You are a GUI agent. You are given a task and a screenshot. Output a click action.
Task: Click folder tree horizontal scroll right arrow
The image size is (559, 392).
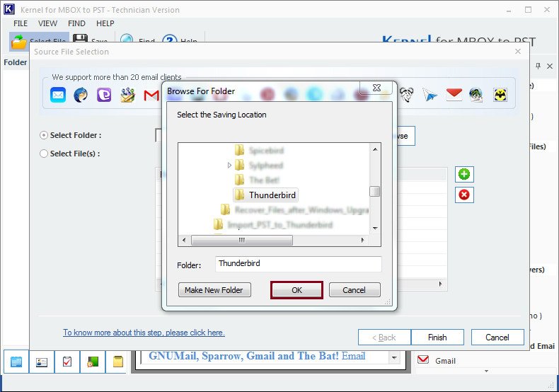[x=362, y=240]
